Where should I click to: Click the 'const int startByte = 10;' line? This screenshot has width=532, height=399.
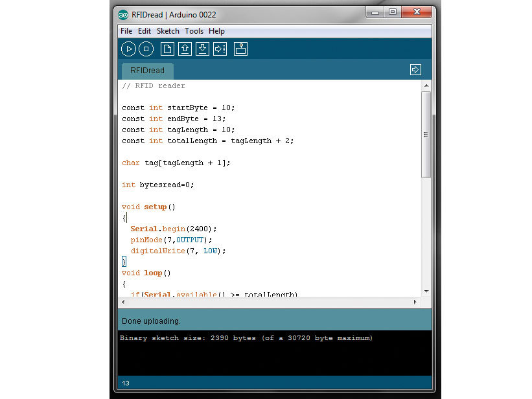(178, 108)
